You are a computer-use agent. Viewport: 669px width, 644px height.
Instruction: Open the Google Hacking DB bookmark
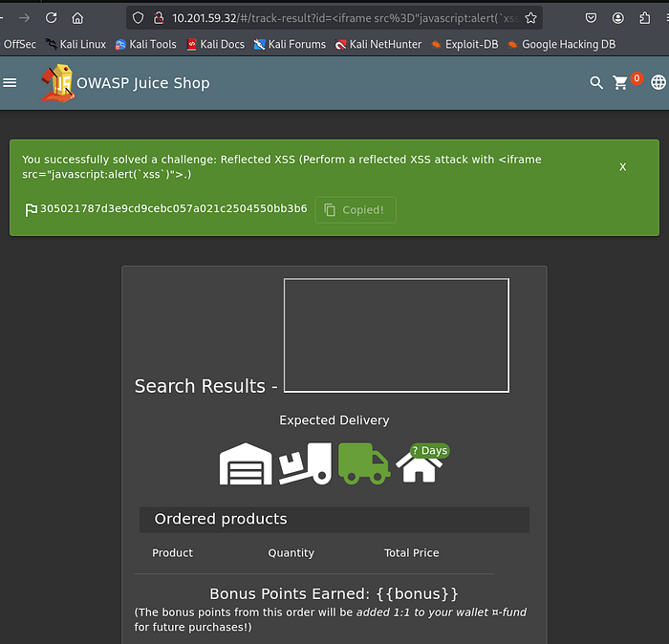tap(562, 44)
